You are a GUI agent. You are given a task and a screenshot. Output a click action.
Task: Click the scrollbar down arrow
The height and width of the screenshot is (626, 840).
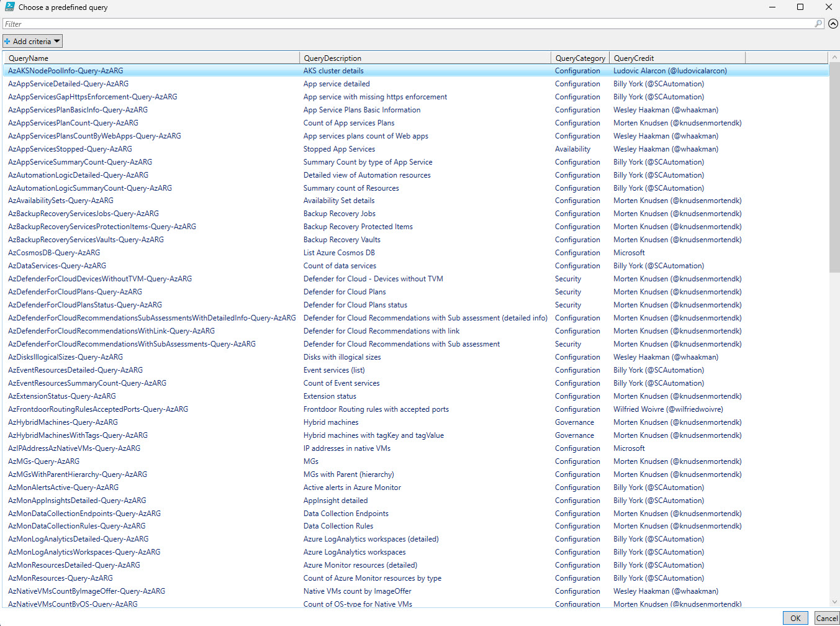(834, 601)
